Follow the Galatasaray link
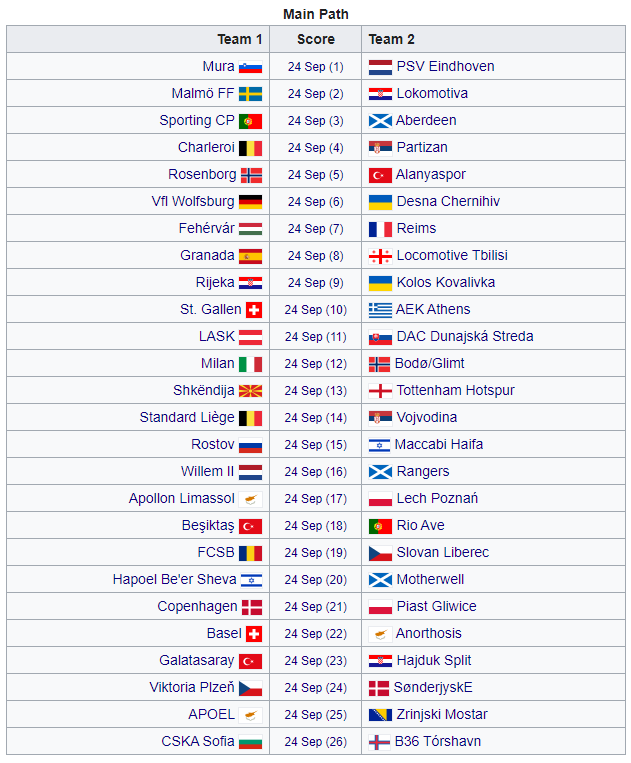 tap(197, 661)
